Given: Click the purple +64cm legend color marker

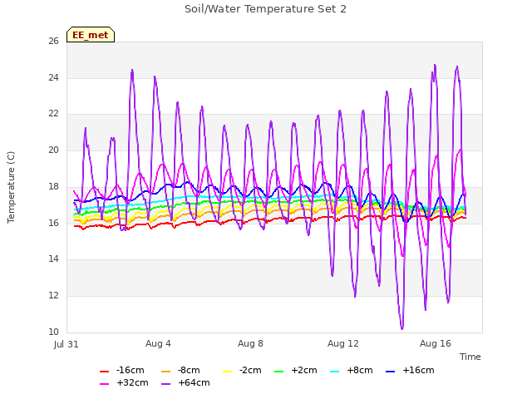Looking at the screenshot, I should [x=165, y=384].
